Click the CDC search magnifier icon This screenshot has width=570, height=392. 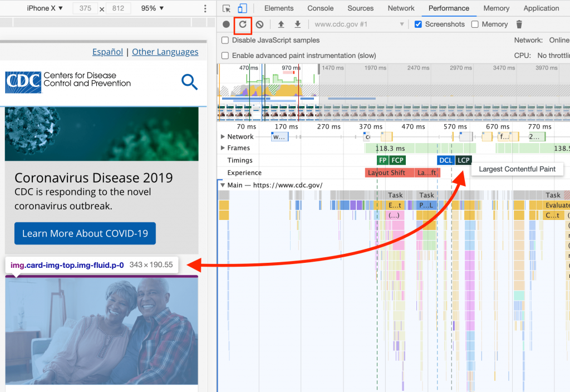189,82
